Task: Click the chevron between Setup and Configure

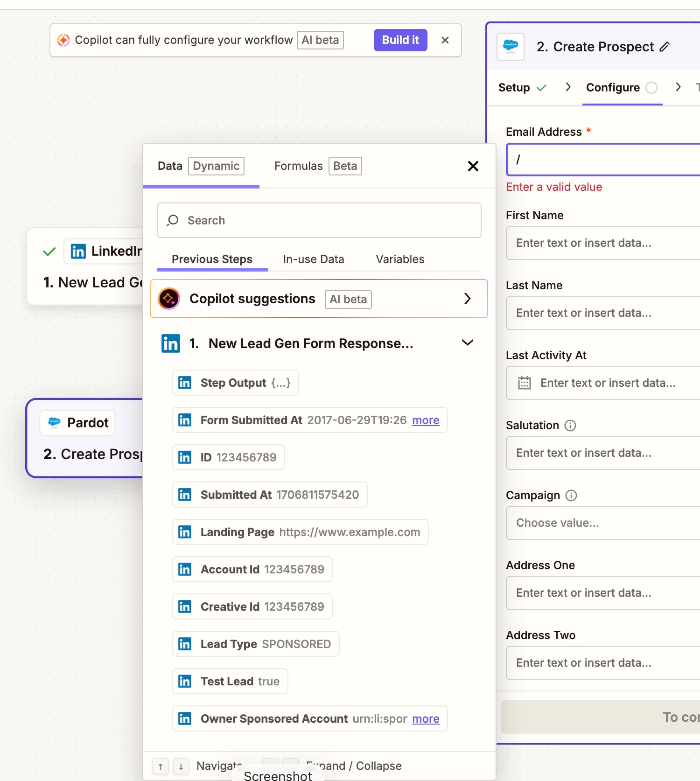Action: click(568, 87)
